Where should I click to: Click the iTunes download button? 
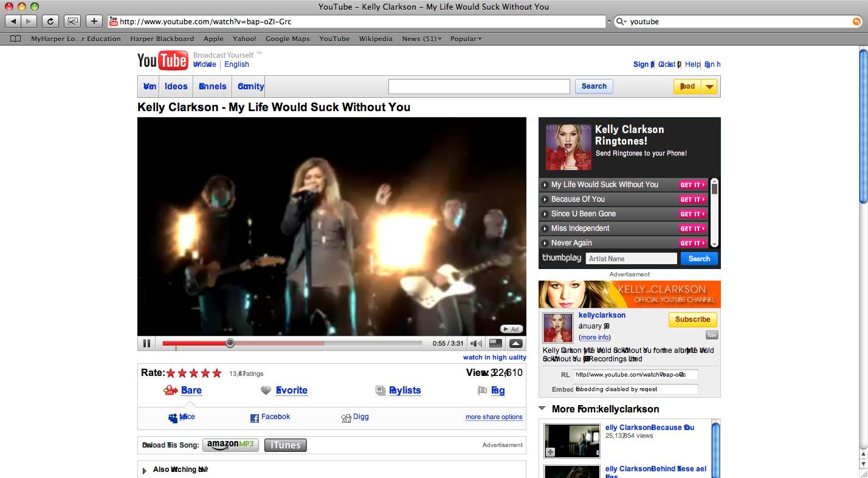click(x=286, y=445)
